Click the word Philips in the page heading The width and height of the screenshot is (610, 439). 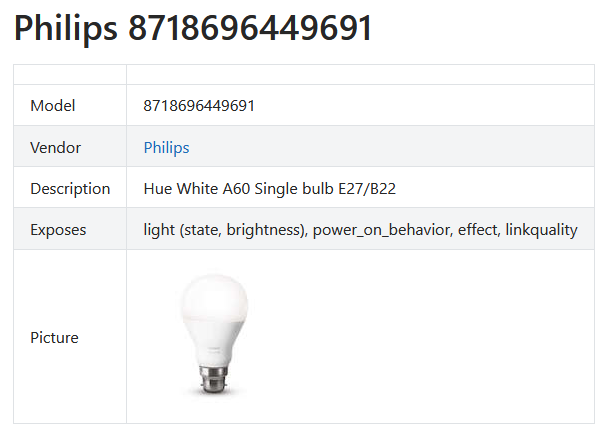pos(66,28)
